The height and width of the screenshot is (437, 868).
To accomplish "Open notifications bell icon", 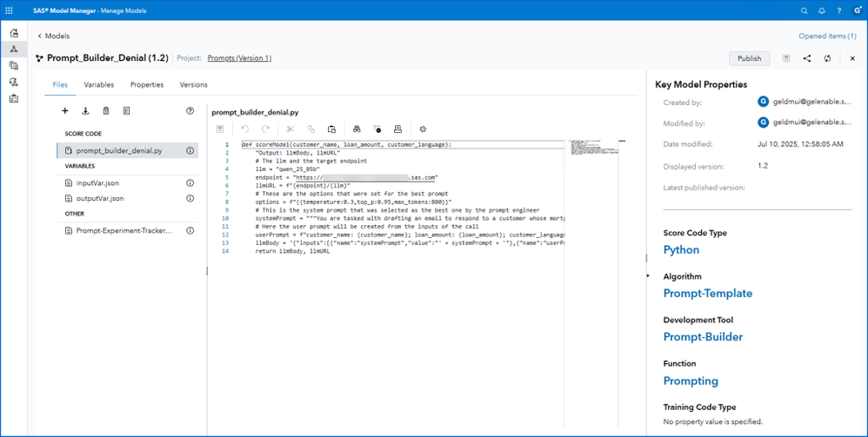I will tap(822, 10).
